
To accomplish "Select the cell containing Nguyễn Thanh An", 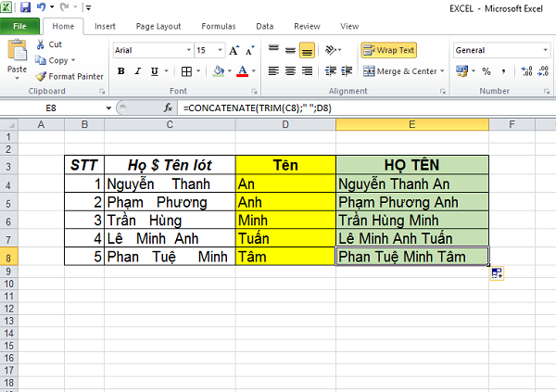I will pyautogui.click(x=411, y=184).
